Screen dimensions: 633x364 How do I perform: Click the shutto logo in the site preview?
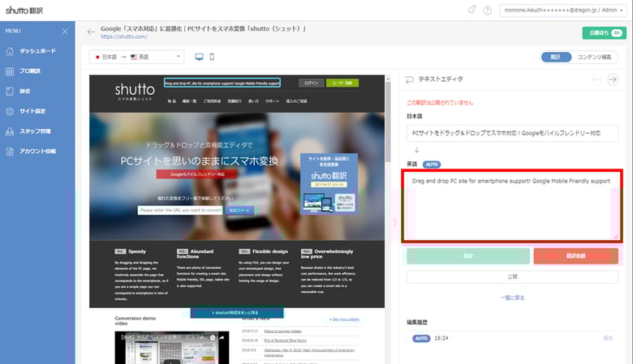click(135, 91)
